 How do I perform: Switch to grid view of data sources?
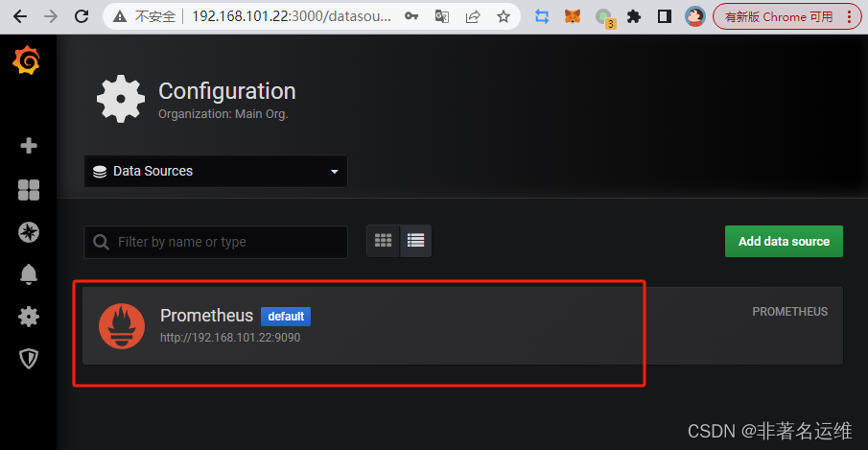pos(383,241)
